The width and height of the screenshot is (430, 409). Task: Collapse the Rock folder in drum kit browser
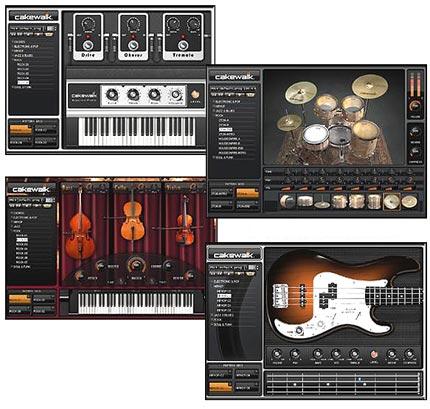(x=218, y=115)
